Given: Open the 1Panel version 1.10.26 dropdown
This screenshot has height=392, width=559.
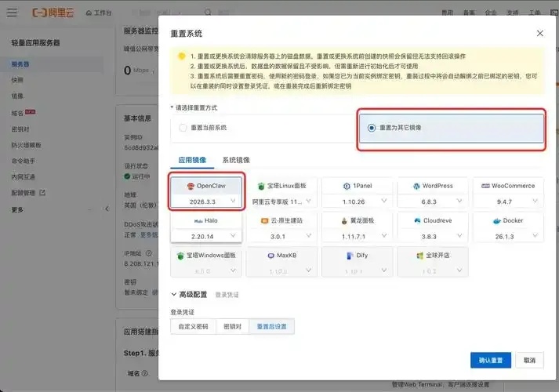Looking at the screenshot, I should tap(358, 201).
